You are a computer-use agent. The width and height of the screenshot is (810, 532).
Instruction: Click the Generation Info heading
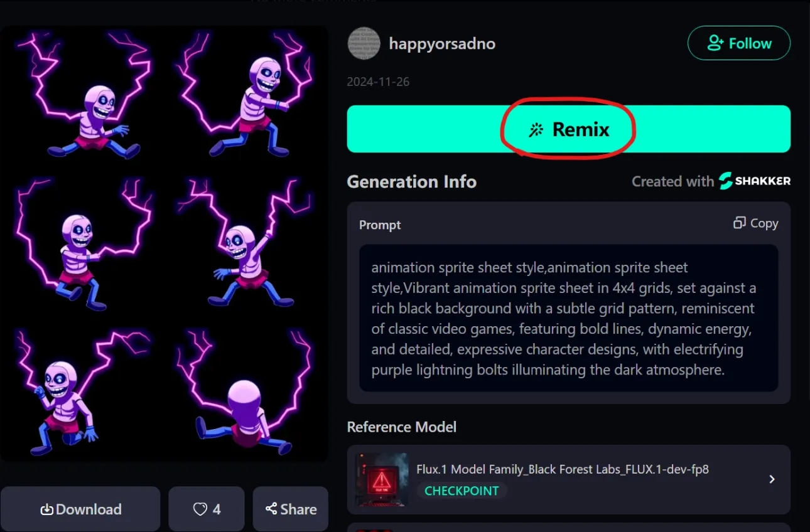pos(411,182)
